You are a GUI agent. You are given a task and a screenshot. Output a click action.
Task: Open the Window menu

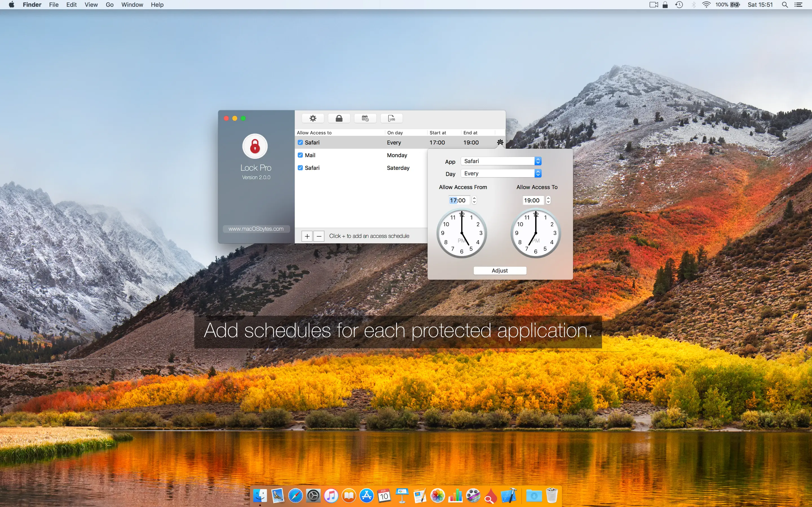[132, 5]
